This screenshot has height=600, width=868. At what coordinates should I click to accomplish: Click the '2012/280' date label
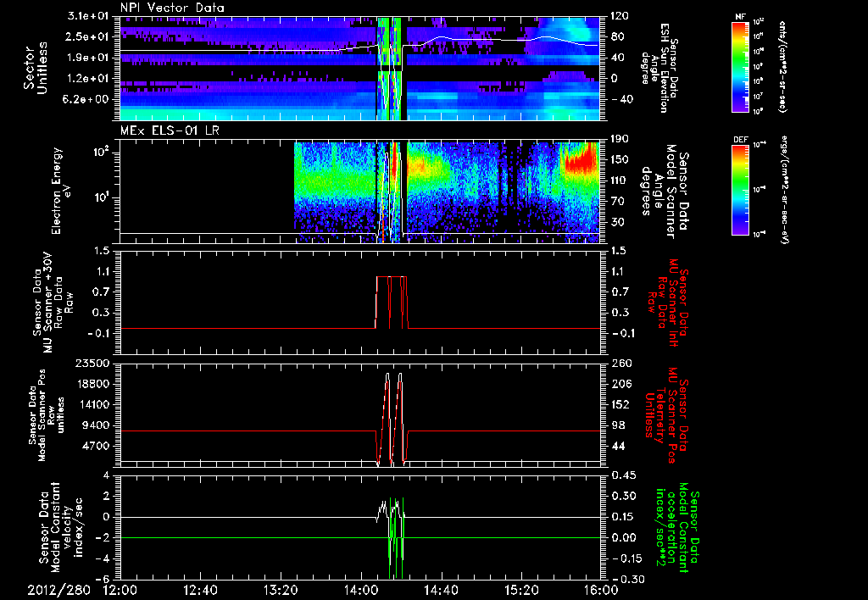[x=58, y=590]
